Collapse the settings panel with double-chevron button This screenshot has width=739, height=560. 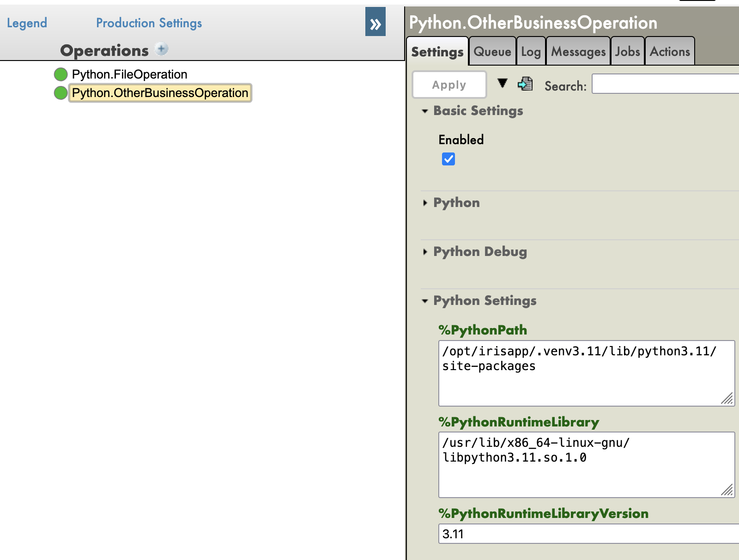tap(375, 22)
